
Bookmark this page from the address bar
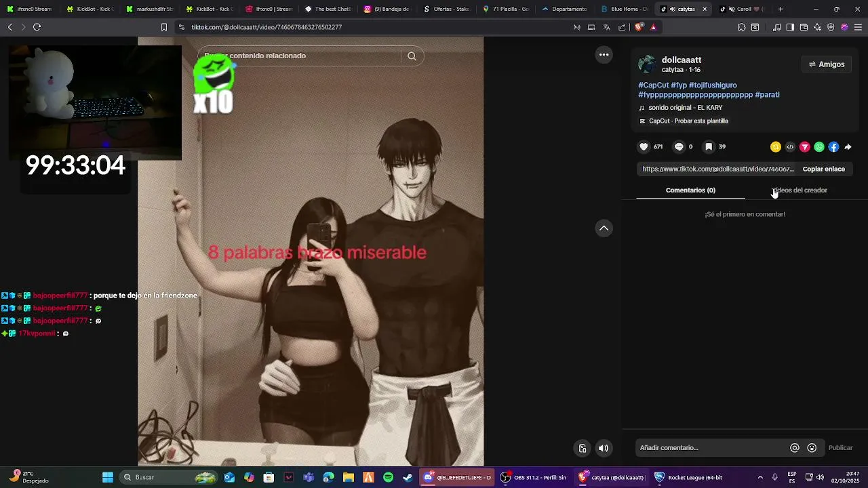[x=163, y=27]
